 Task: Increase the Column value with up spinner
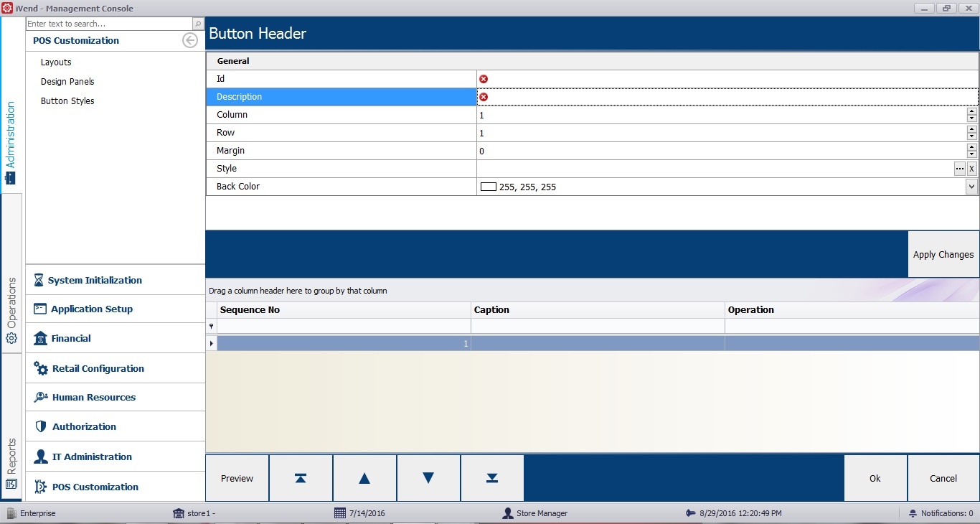pos(971,111)
